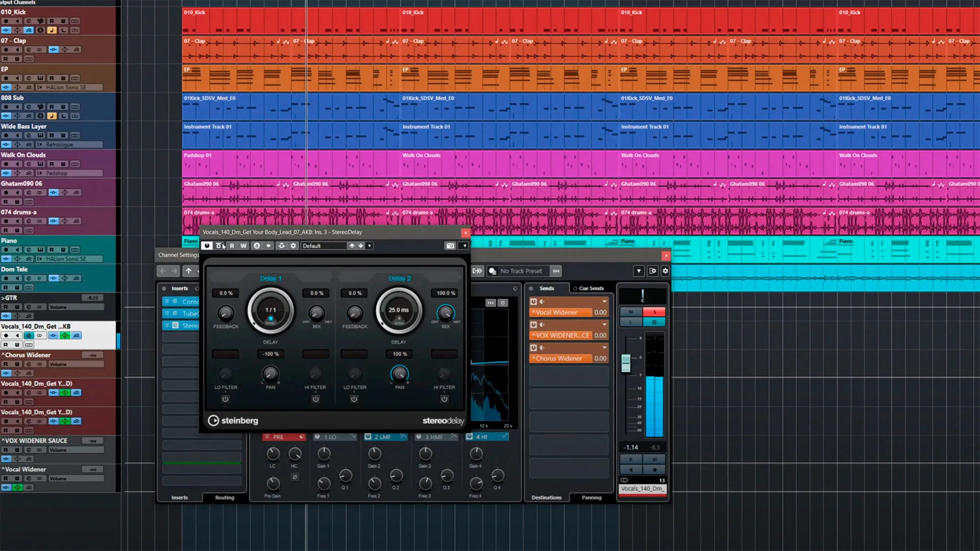Open the Channel Settings gear icon

tap(665, 271)
